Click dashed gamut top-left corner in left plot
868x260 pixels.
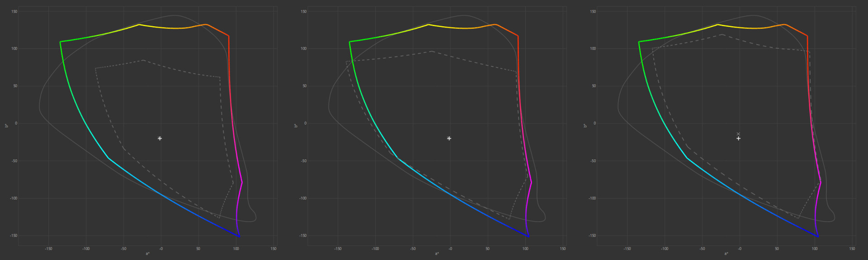[95, 68]
